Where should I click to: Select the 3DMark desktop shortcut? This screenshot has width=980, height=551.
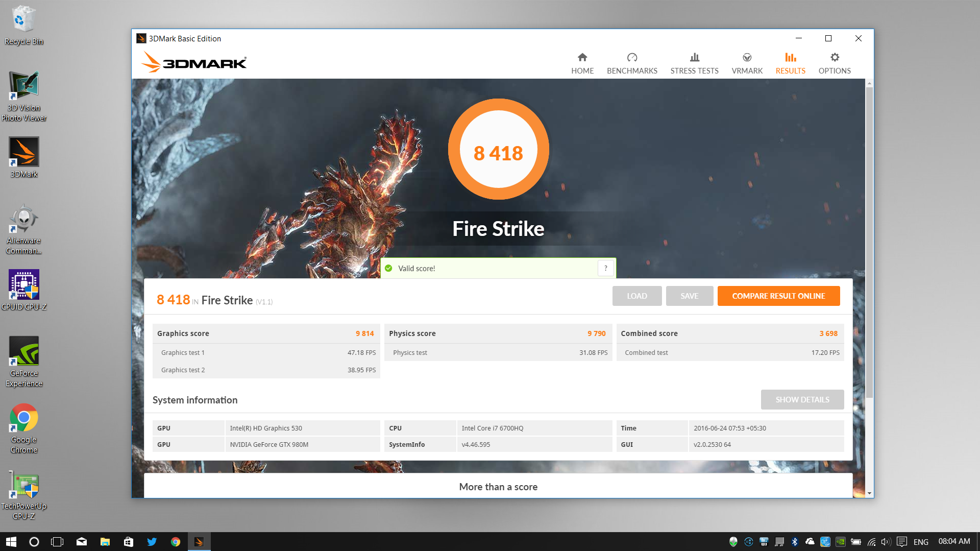(23, 157)
